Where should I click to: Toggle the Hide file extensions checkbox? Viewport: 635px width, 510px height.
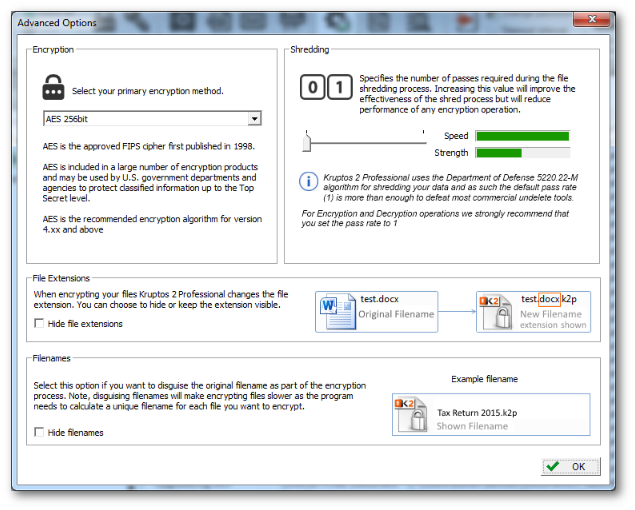[39, 323]
